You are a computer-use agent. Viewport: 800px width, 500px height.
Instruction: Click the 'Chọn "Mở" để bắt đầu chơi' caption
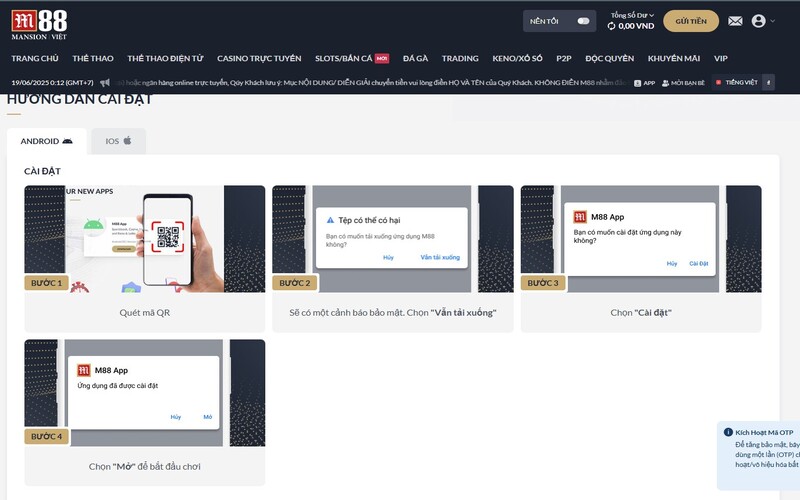pyautogui.click(x=145, y=466)
